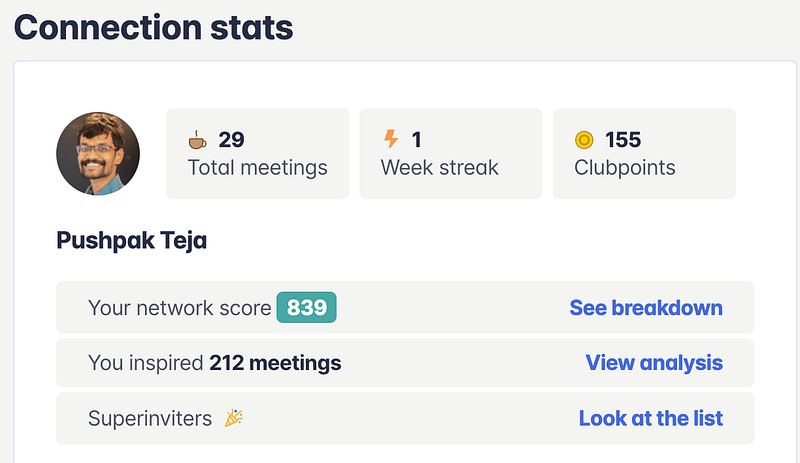The image size is (800, 463).
Task: Click the week streak number 1
Action: click(416, 140)
